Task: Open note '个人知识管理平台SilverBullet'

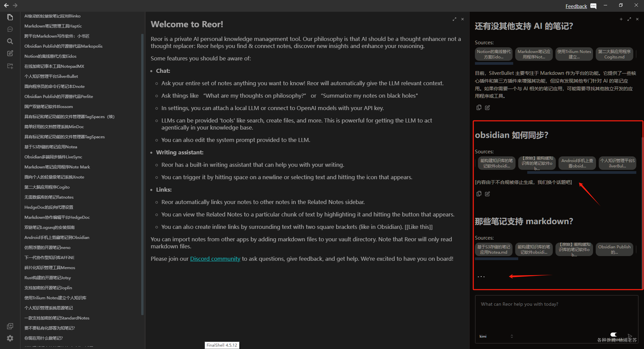Action: [51, 77]
